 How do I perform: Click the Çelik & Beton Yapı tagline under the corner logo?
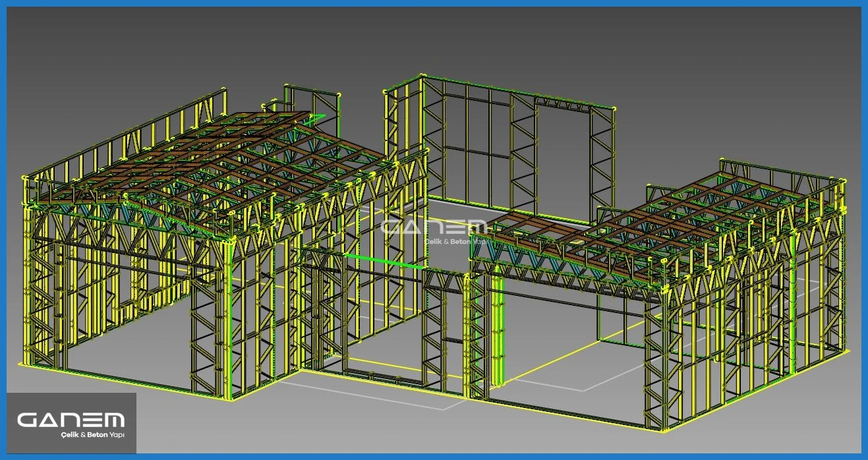click(92, 435)
